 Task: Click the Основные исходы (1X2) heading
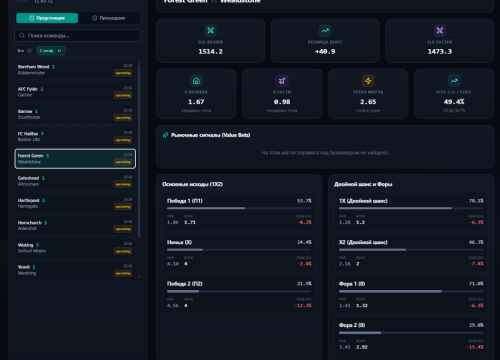click(192, 184)
